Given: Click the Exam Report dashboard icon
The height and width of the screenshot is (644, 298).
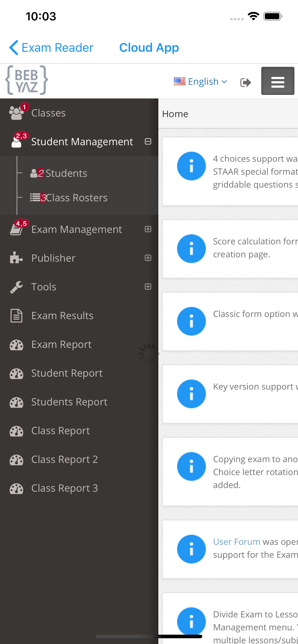Looking at the screenshot, I should (x=17, y=345).
